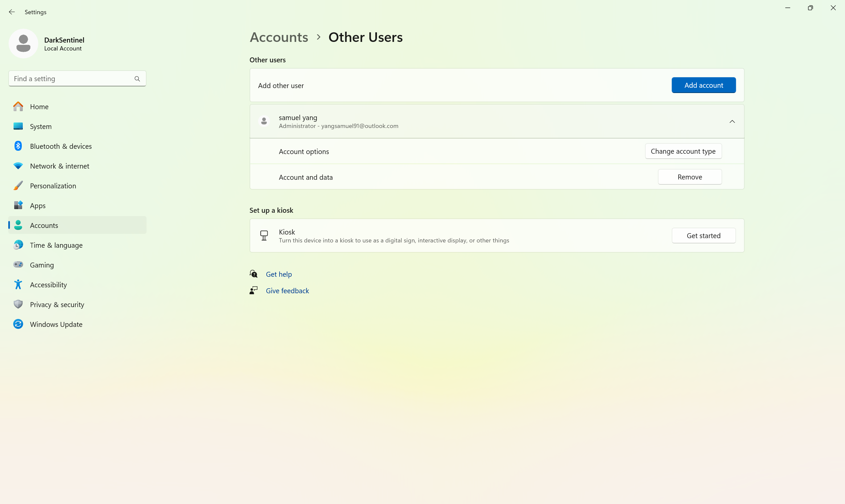Click the Account and data label

306,177
